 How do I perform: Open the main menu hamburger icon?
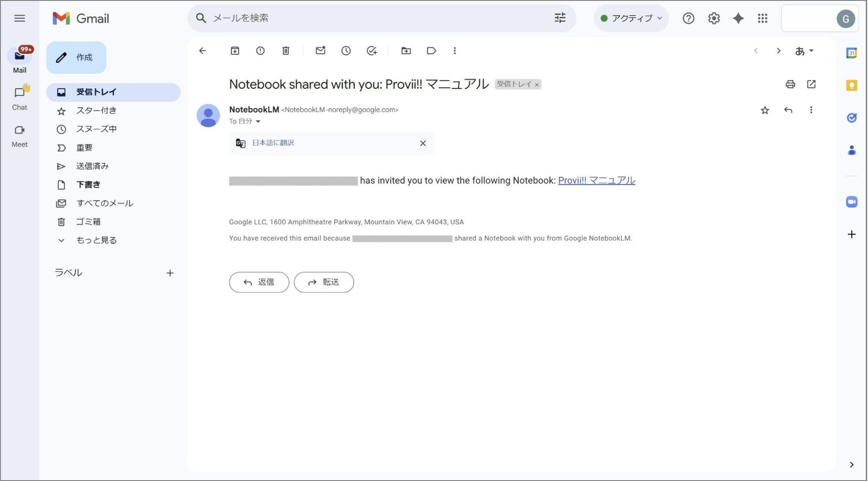pyautogui.click(x=20, y=18)
